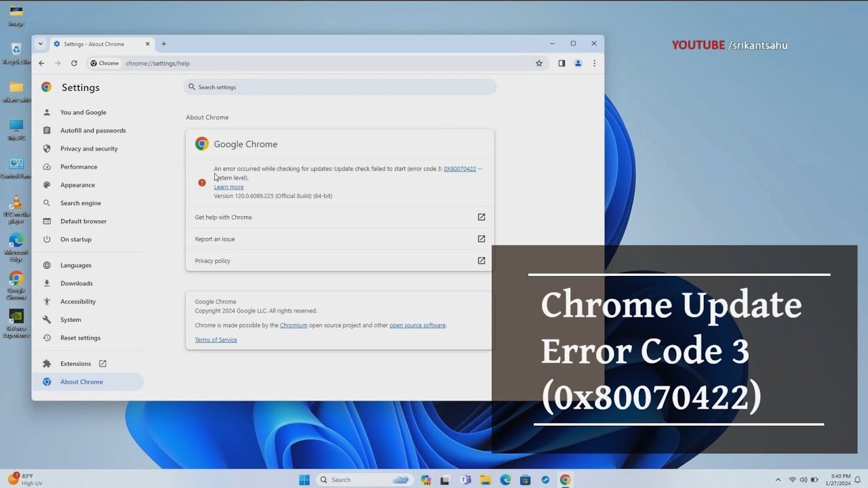Open the Privacy policy row

click(x=340, y=260)
